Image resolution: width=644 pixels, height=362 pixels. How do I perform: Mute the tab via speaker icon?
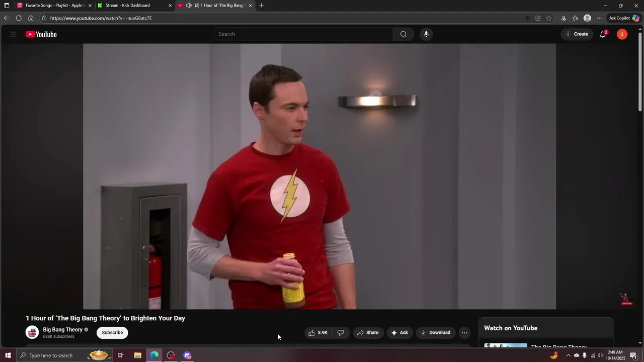point(189,6)
